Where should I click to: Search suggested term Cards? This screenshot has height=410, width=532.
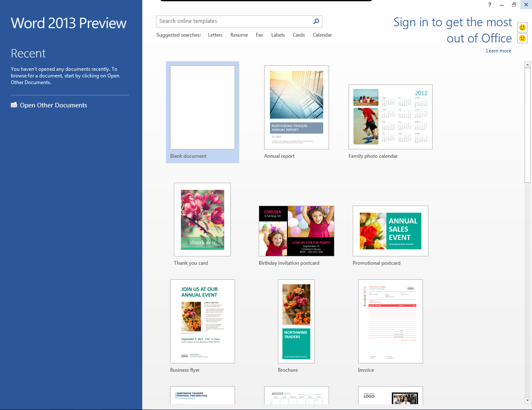pos(299,35)
